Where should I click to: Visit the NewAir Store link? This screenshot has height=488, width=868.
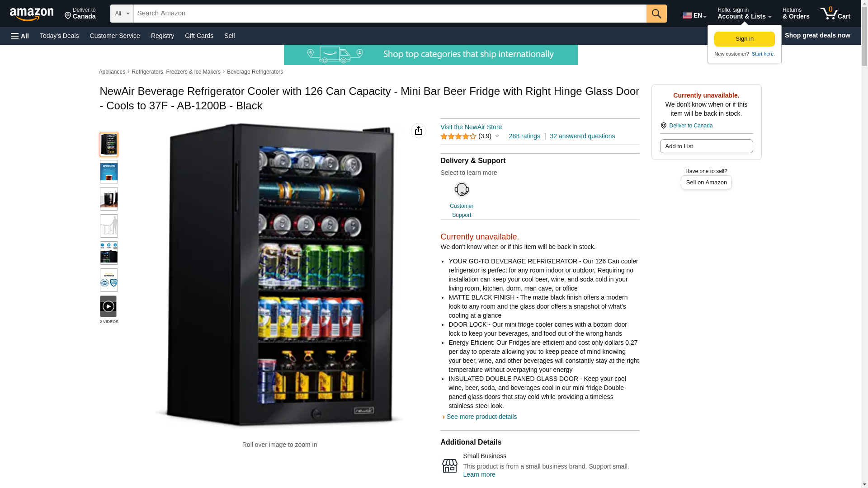coord(471,127)
